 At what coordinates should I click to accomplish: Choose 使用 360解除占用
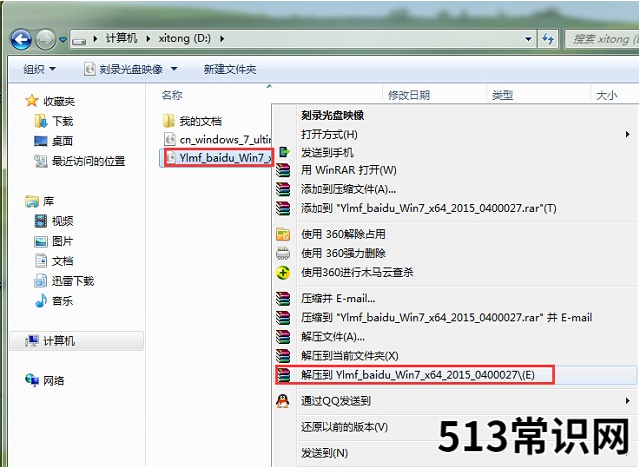click(343, 234)
